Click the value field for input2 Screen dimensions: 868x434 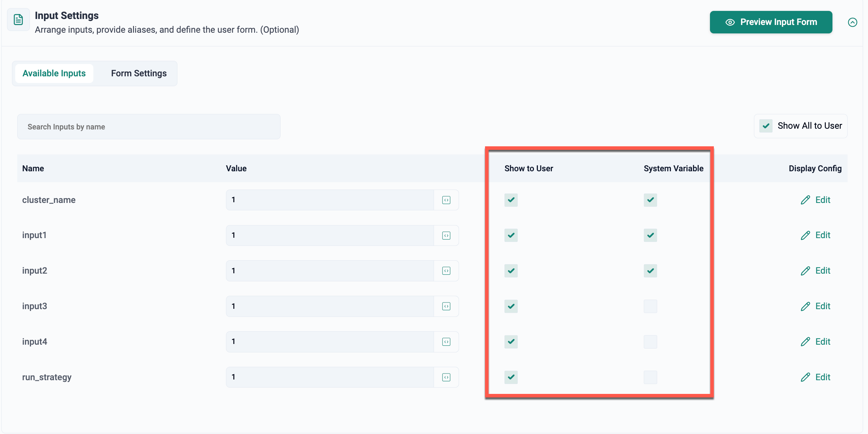point(329,271)
